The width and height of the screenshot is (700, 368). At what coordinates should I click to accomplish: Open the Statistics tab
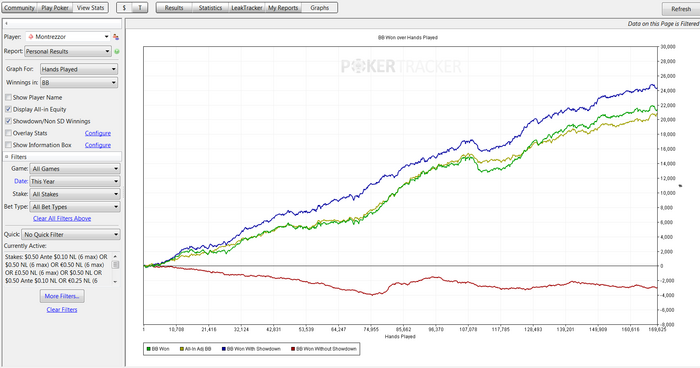tap(210, 8)
